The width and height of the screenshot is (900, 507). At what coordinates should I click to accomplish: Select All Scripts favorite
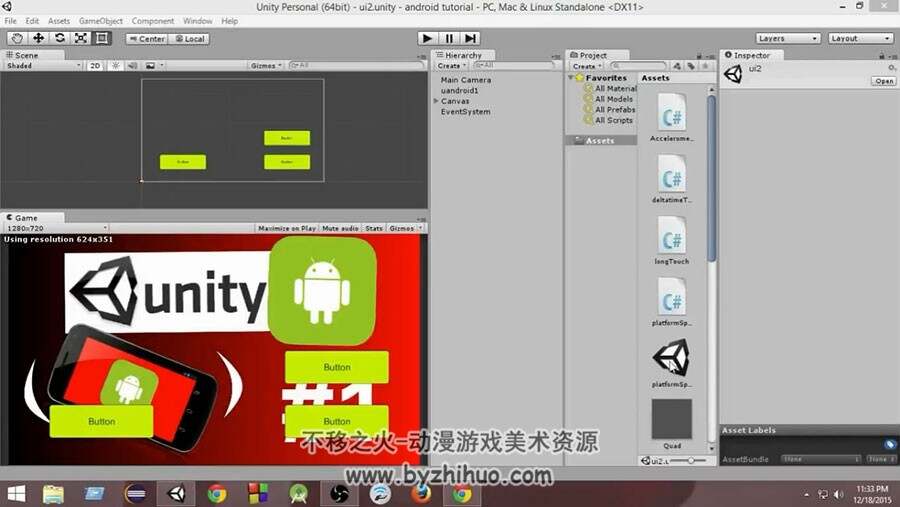pyautogui.click(x=608, y=120)
